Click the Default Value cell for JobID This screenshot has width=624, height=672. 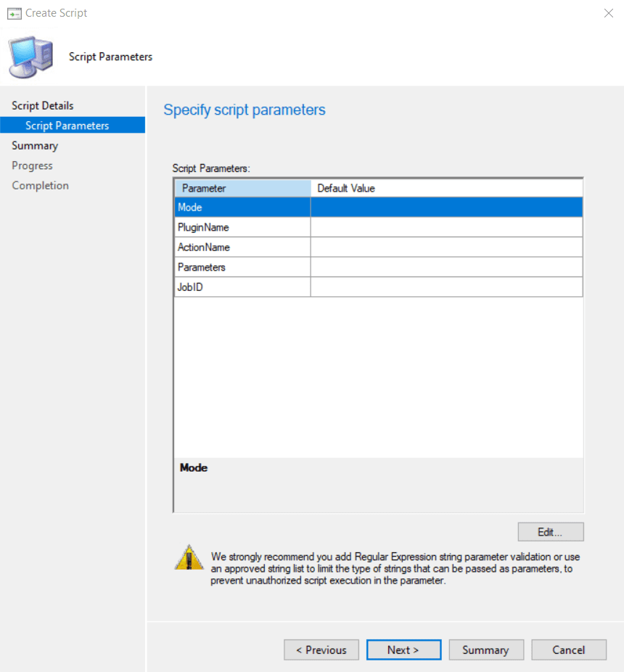[446, 287]
